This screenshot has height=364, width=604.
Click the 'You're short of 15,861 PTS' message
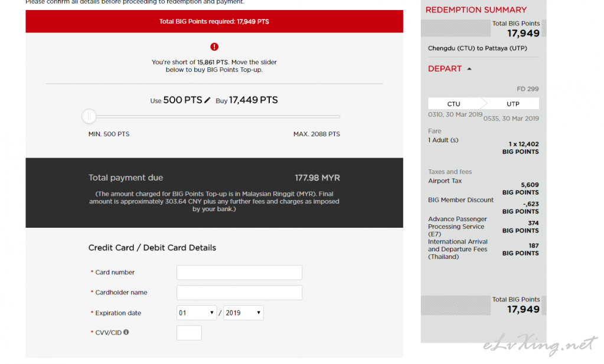tap(214, 66)
